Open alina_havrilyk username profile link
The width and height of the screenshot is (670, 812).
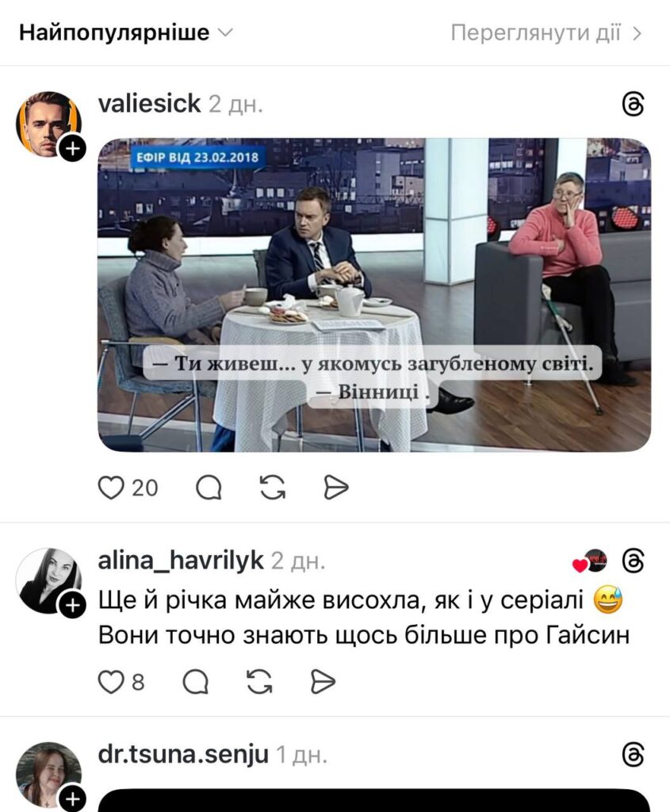click(x=181, y=561)
